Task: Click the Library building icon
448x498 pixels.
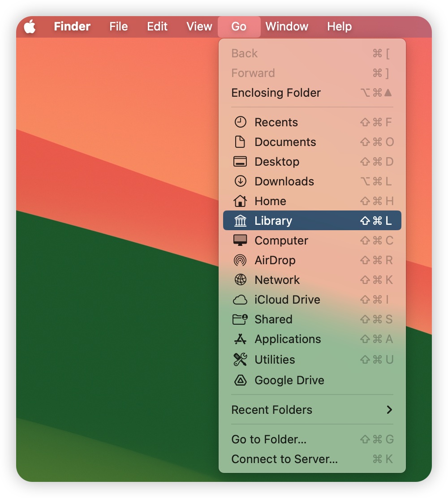Action: [240, 220]
